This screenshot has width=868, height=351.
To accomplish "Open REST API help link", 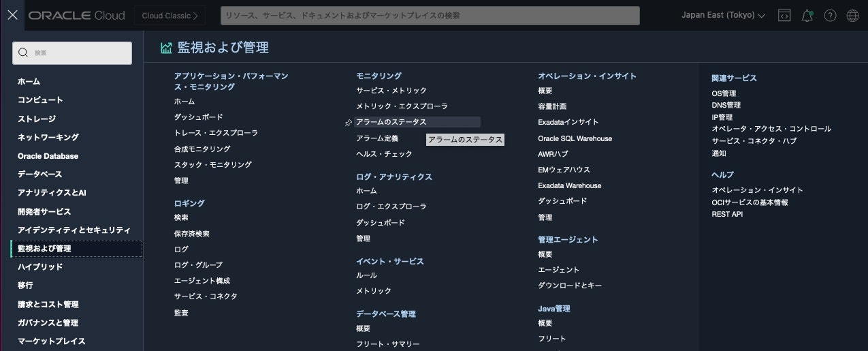I will pos(727,214).
